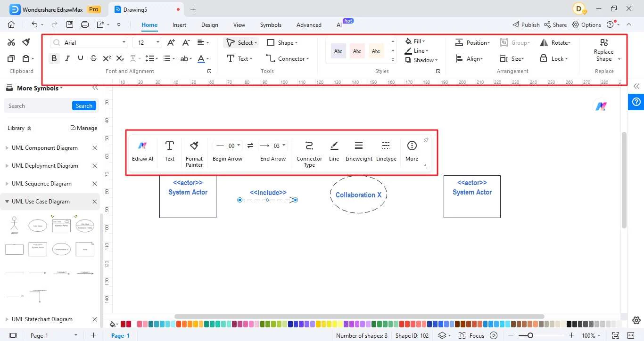Open the Options button
This screenshot has height=341, width=644.
(586, 24)
